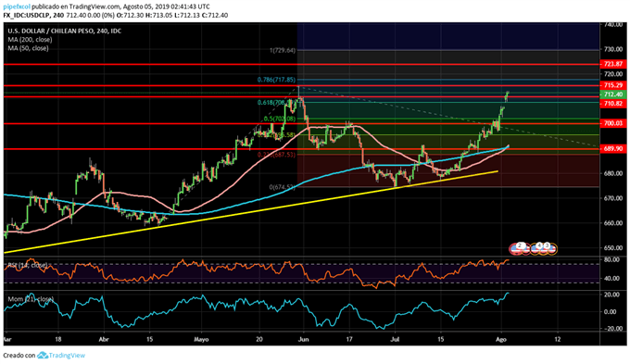Click the Mayo label on time axis
The width and height of the screenshot is (630, 364).
201,339
